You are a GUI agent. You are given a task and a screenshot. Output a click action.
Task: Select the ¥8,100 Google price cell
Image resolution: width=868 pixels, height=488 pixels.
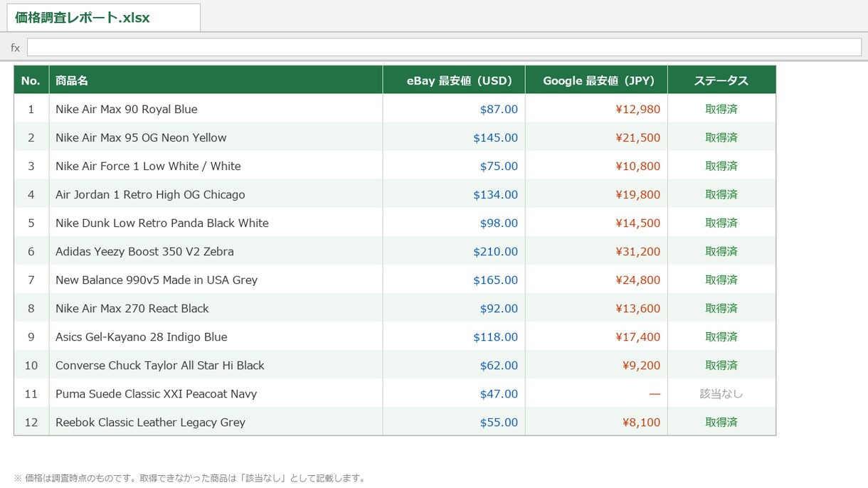596,422
